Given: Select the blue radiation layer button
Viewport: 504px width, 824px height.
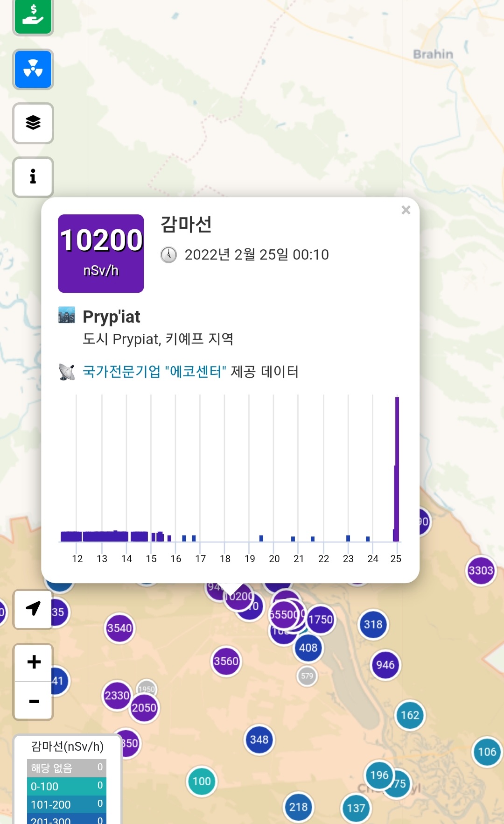Looking at the screenshot, I should pos(33,69).
